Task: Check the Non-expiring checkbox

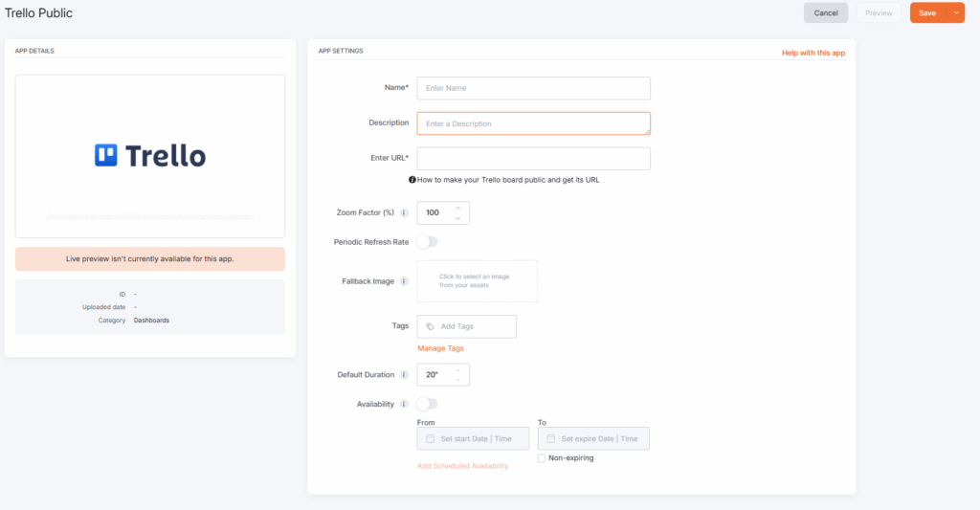Action: click(x=542, y=458)
